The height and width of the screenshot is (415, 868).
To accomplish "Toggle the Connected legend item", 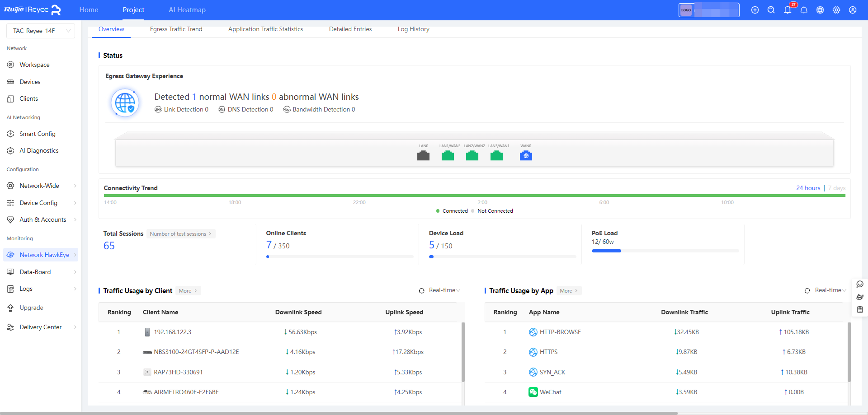I will 452,211.
